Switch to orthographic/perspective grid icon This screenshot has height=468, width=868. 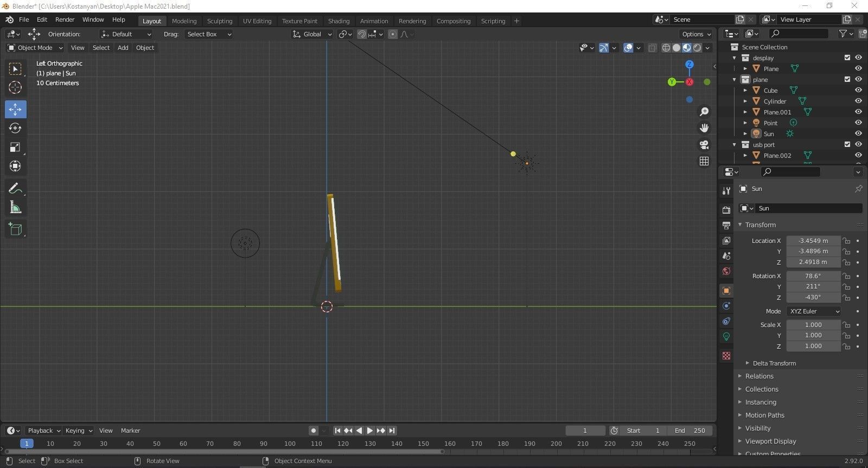pos(704,161)
